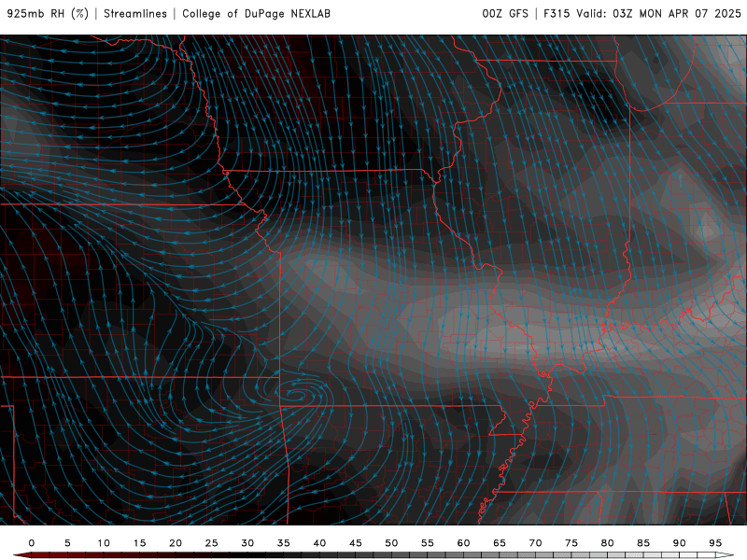Click the "0" label on the color scale
This screenshot has width=747, height=560.
point(32,543)
